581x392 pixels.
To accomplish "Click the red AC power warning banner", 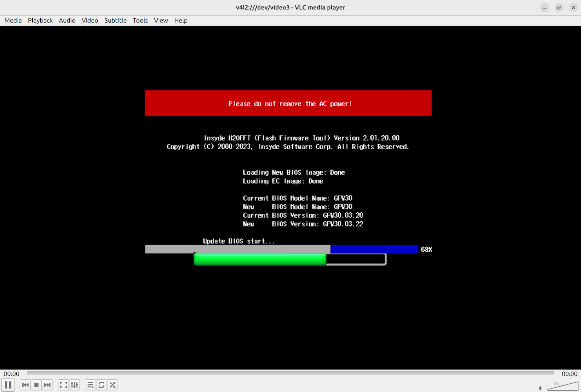I will point(288,103).
